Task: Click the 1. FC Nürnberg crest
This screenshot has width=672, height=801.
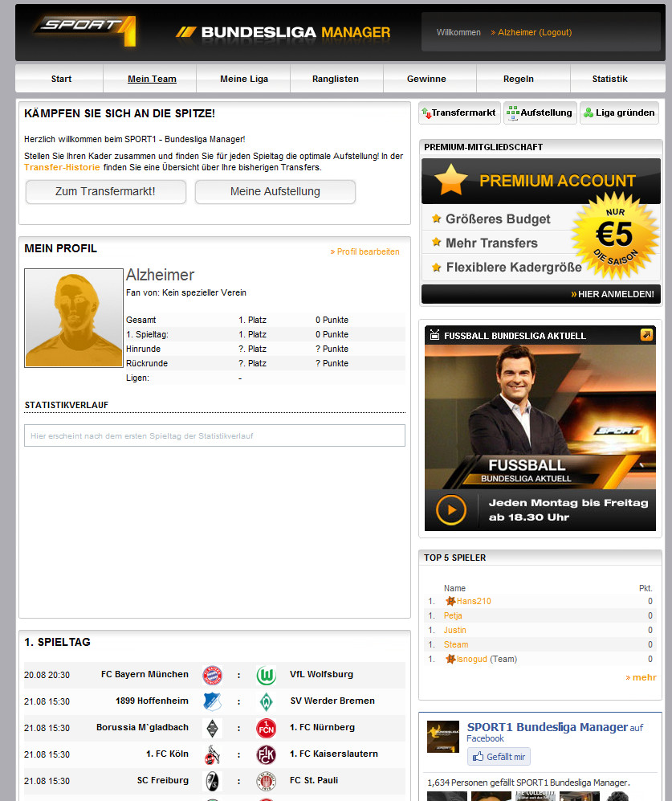Action: [266, 728]
